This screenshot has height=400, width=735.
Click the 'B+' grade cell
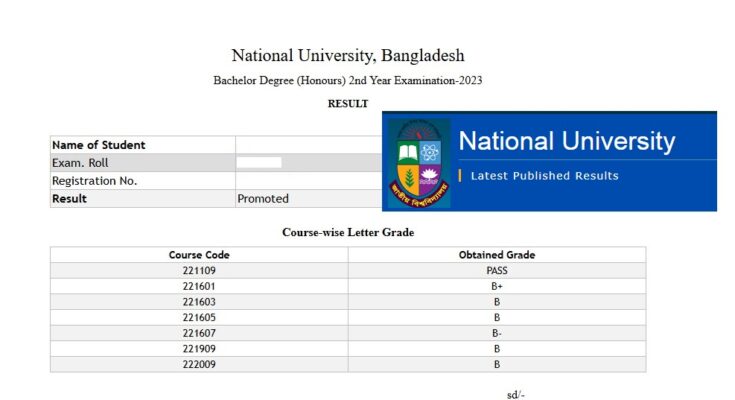[x=497, y=286]
